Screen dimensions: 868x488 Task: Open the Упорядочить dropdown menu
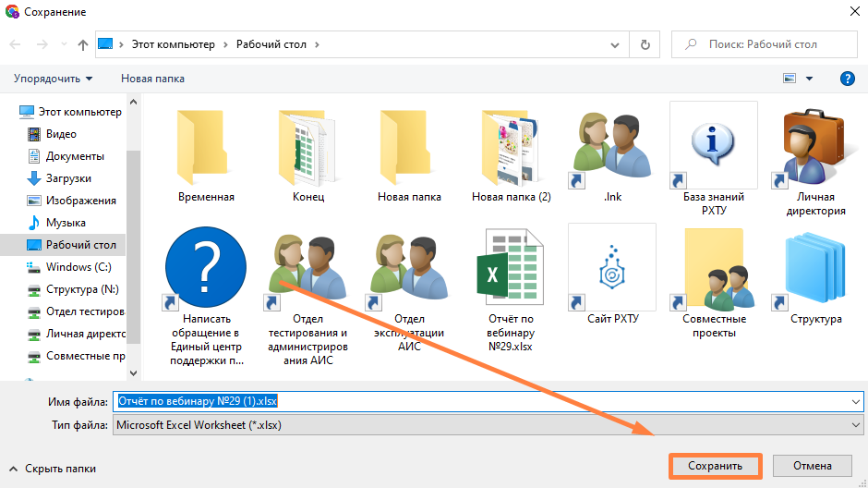coord(53,79)
